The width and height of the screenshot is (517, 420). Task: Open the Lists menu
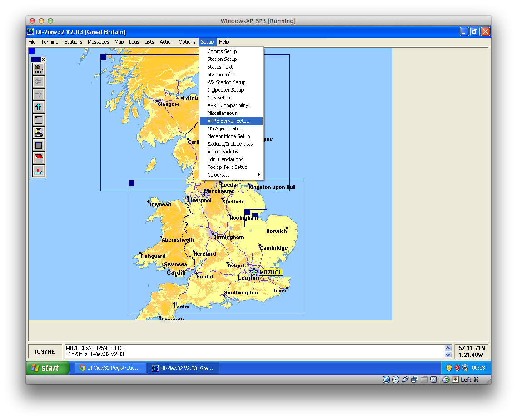[149, 42]
